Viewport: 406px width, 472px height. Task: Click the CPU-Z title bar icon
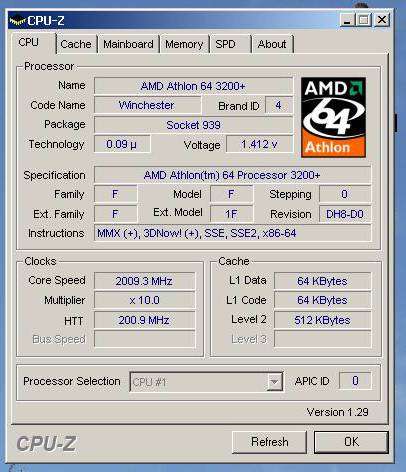coord(17,21)
